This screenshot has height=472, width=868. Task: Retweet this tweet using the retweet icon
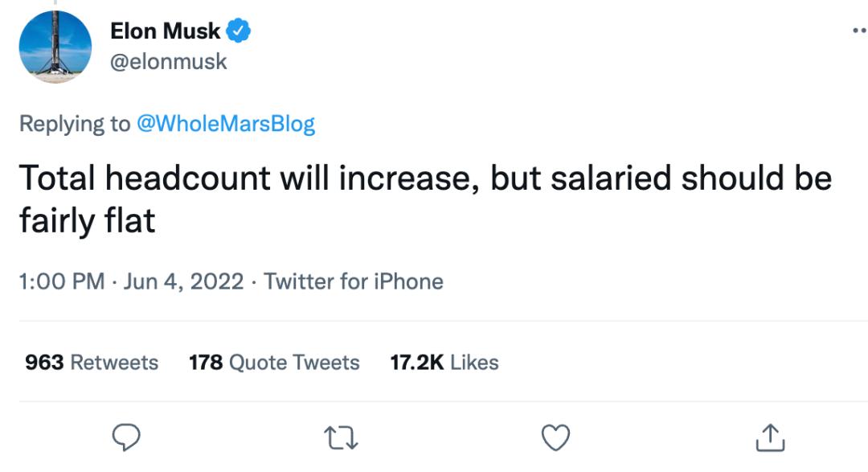pyautogui.click(x=341, y=437)
